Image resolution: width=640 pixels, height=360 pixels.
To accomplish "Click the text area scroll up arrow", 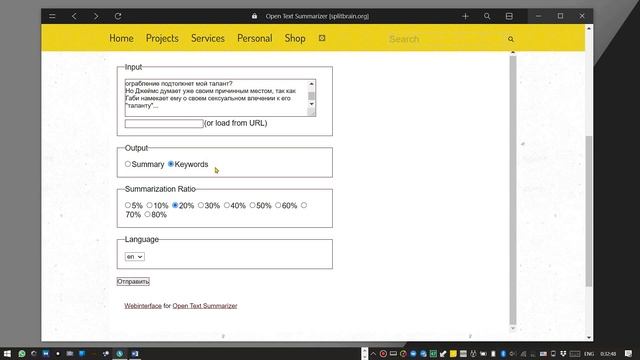I will click(312, 84).
